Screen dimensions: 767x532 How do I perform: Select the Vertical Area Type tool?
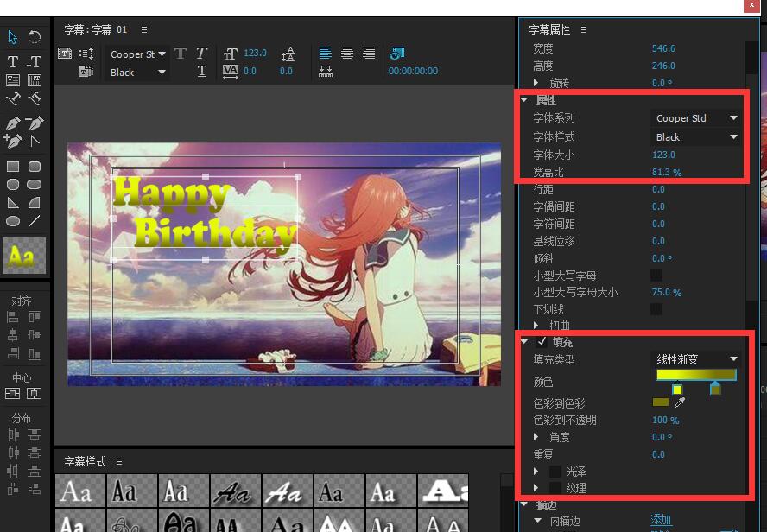(x=35, y=80)
